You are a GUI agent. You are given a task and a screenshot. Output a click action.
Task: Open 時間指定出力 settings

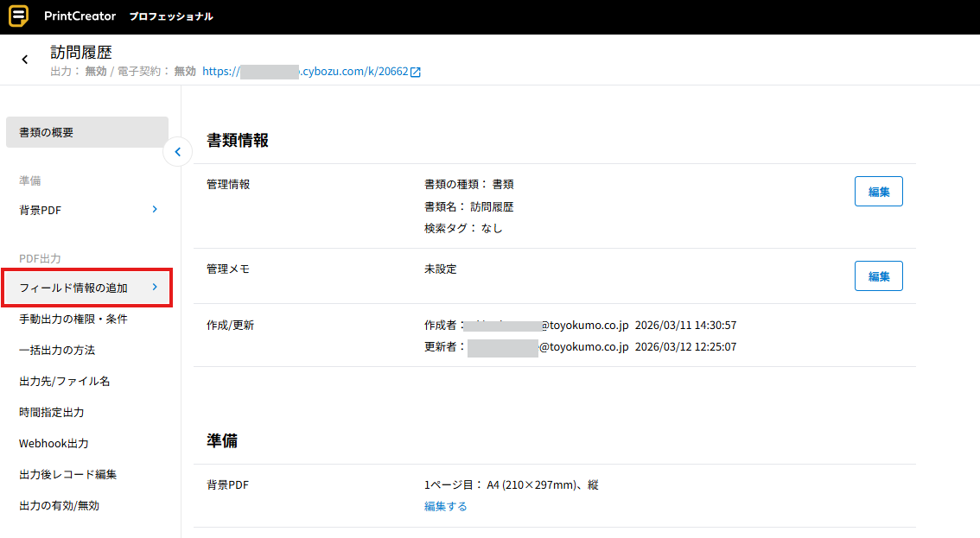(x=52, y=413)
